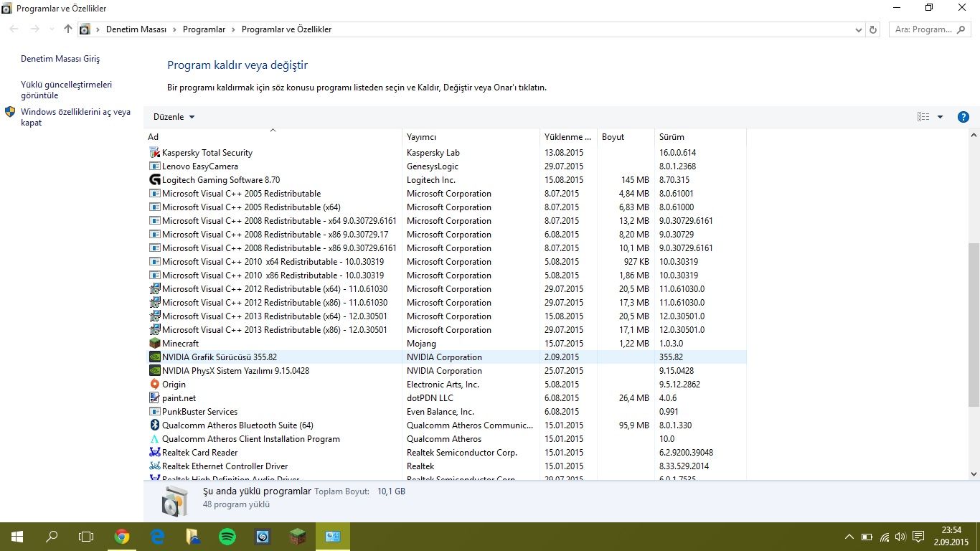
Task: Click size 145 MB for Logitech
Action: coord(636,180)
